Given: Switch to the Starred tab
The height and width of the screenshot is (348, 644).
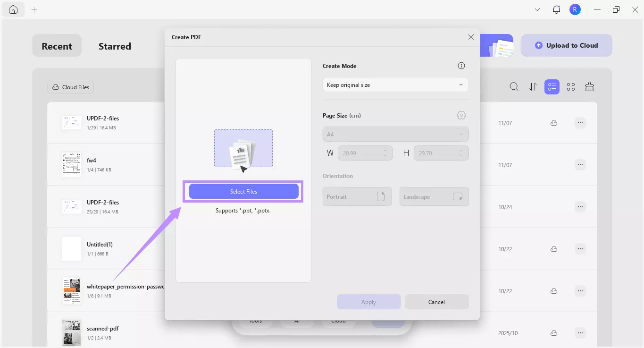Looking at the screenshot, I should (x=114, y=46).
